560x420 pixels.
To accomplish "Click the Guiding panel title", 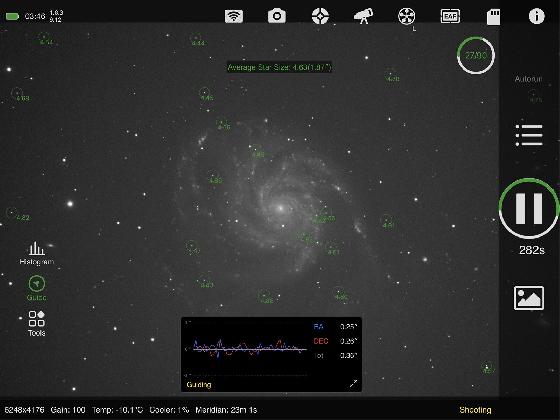I will [x=199, y=385].
